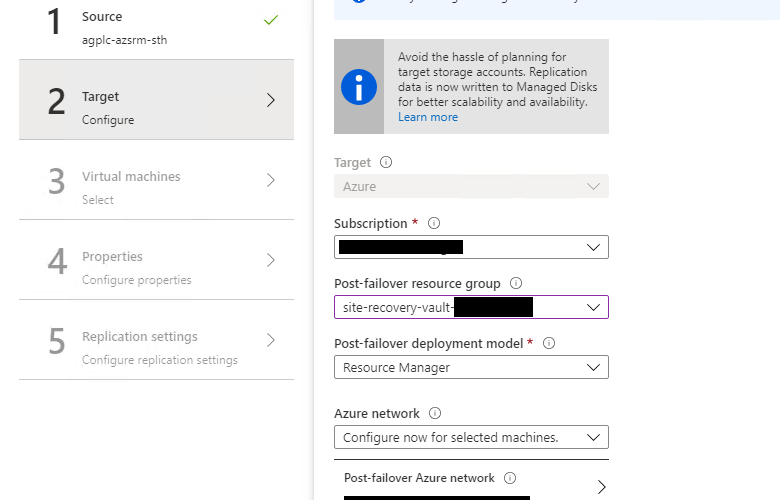Open the Learn more link
780x500 pixels.
(x=428, y=117)
